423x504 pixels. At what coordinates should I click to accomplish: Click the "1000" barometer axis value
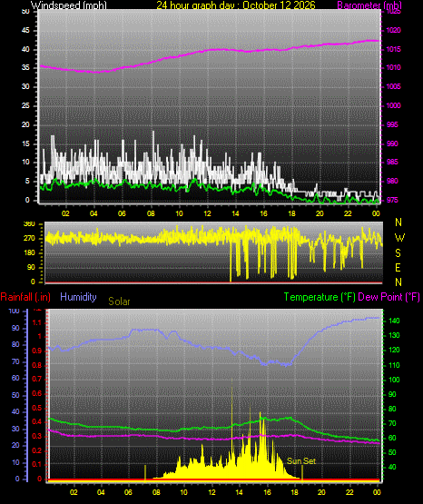pyautogui.click(x=393, y=105)
